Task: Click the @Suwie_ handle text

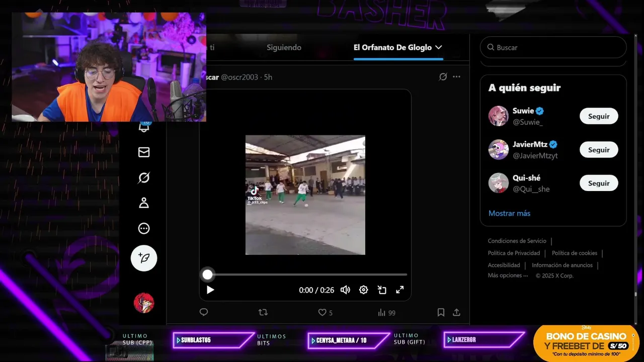Action: (527, 122)
